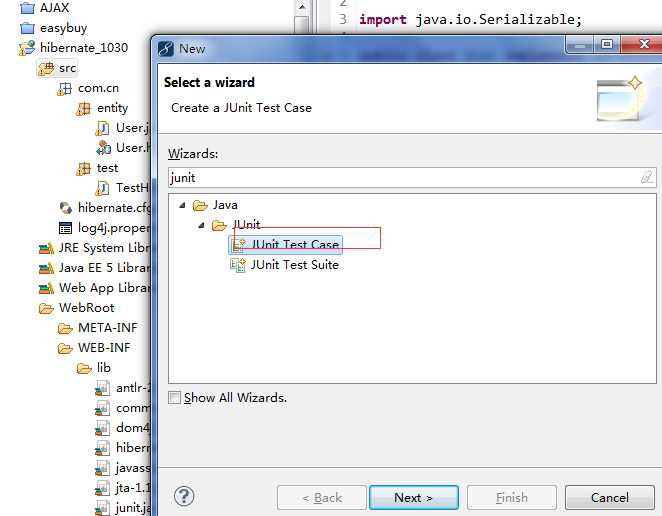Select the WebRoot folder label
Viewport: 662px width, 516px height.
tap(87, 308)
